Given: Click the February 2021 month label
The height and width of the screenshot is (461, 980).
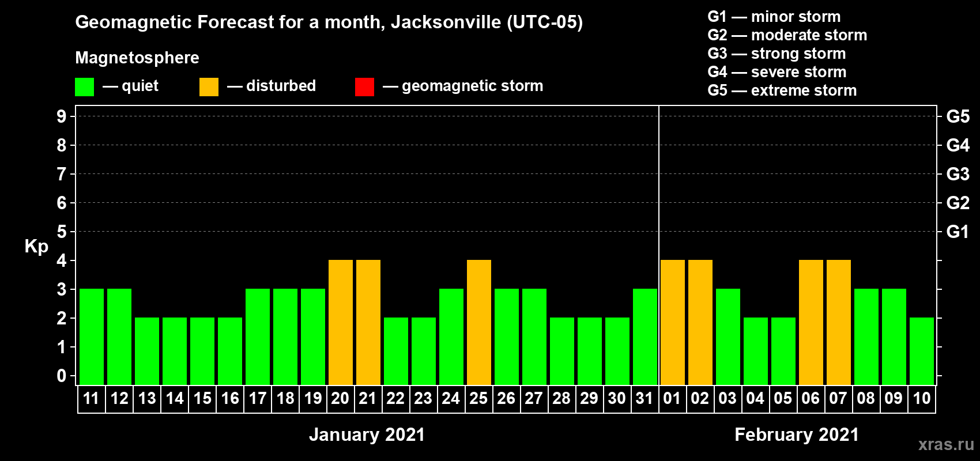Looking at the screenshot, I should click(797, 434).
